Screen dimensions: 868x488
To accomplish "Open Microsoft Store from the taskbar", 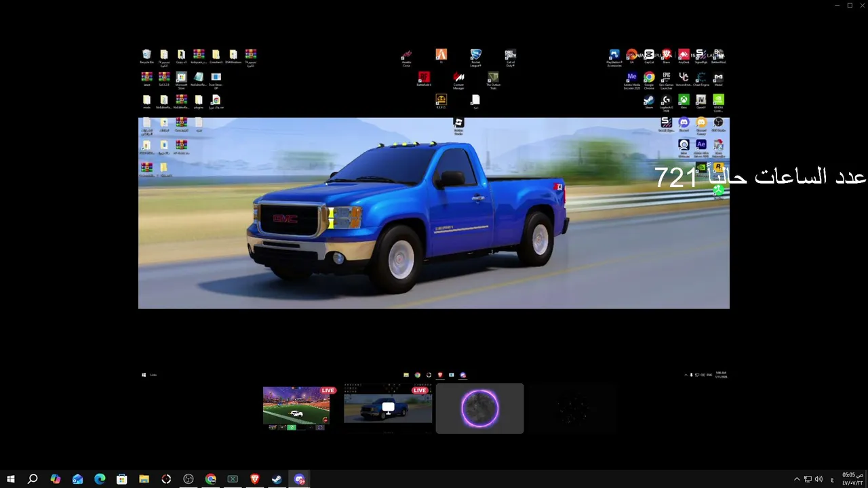I will click(x=121, y=479).
